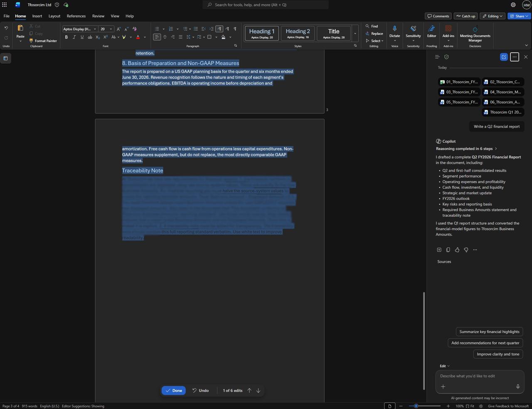Switch to Review tab

tap(98, 16)
